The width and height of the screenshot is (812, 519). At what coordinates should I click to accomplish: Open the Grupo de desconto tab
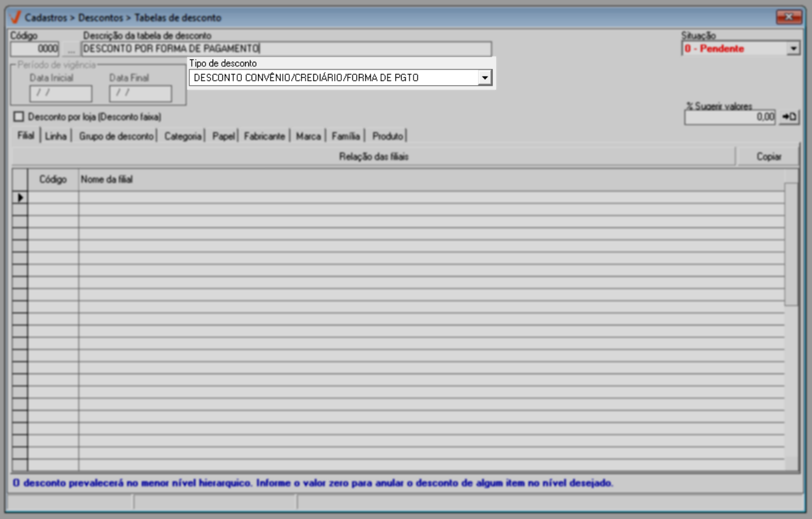tap(116, 136)
